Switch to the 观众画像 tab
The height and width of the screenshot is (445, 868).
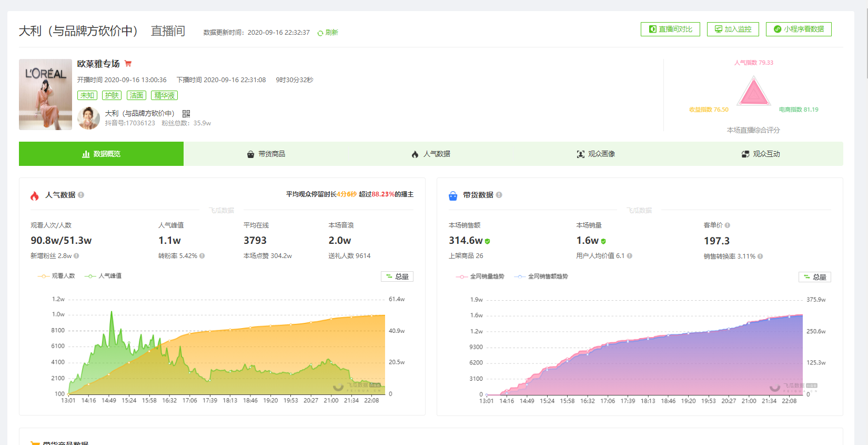pyautogui.click(x=596, y=154)
